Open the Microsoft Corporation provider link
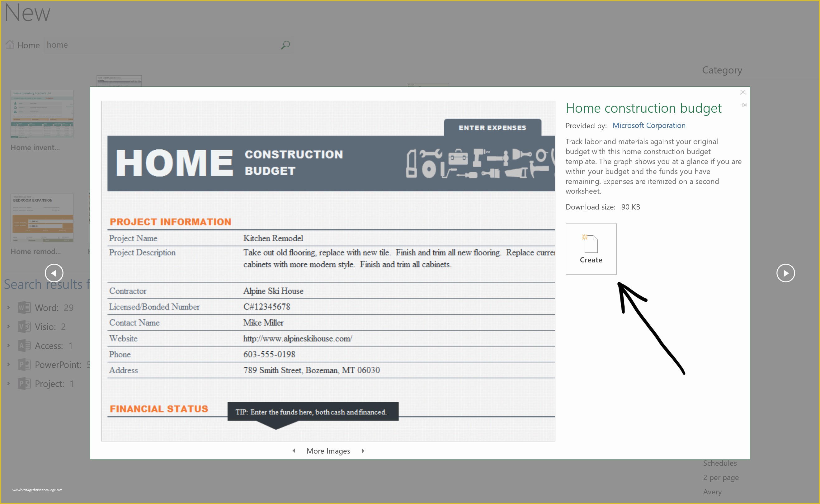The width and height of the screenshot is (820, 504). (x=649, y=125)
